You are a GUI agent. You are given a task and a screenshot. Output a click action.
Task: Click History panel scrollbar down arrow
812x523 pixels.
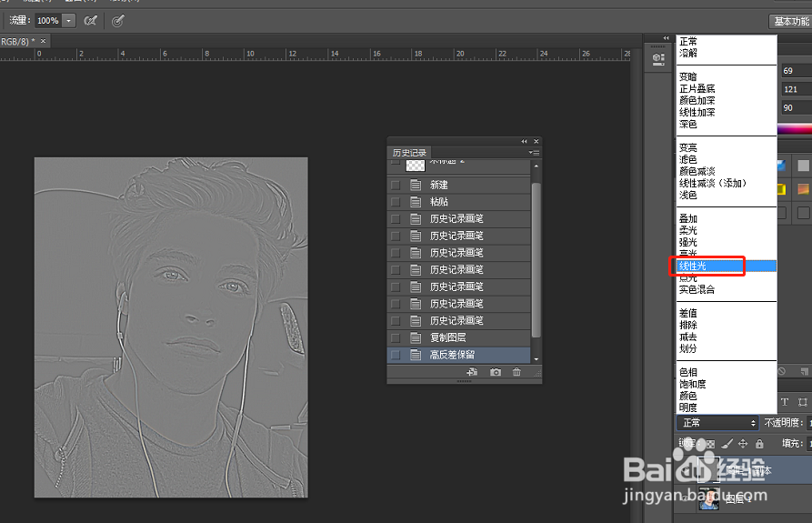tap(536, 359)
